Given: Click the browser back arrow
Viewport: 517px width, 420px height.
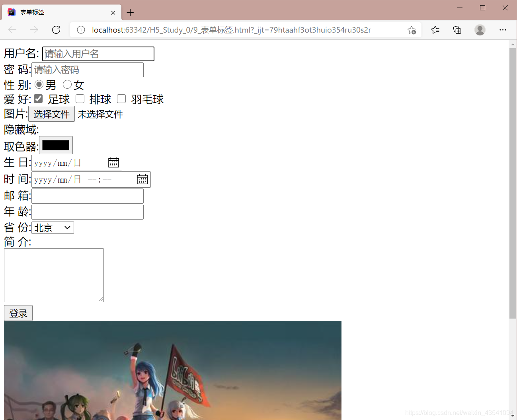Looking at the screenshot, I should pos(12,30).
